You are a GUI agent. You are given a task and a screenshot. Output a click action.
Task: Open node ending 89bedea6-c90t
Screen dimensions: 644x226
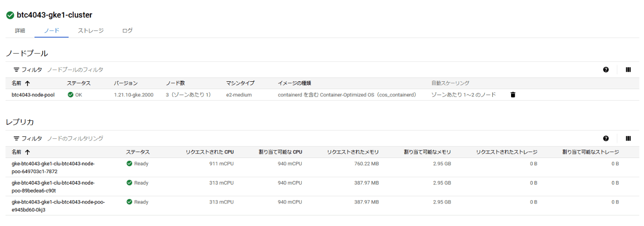[x=53, y=186]
